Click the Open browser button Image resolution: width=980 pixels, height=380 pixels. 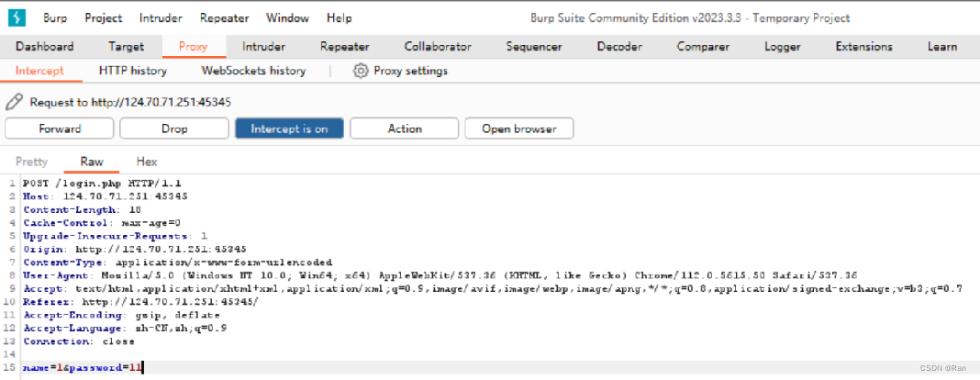pos(518,129)
